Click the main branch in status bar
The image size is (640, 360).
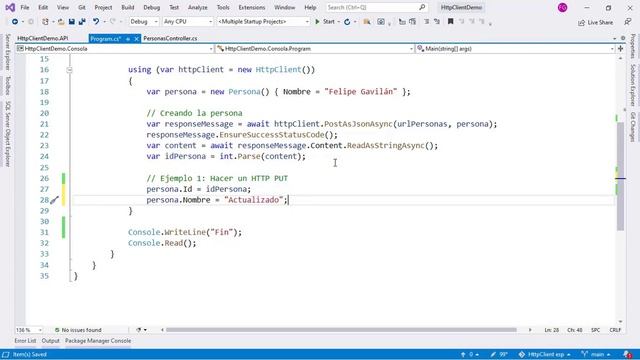(596, 354)
